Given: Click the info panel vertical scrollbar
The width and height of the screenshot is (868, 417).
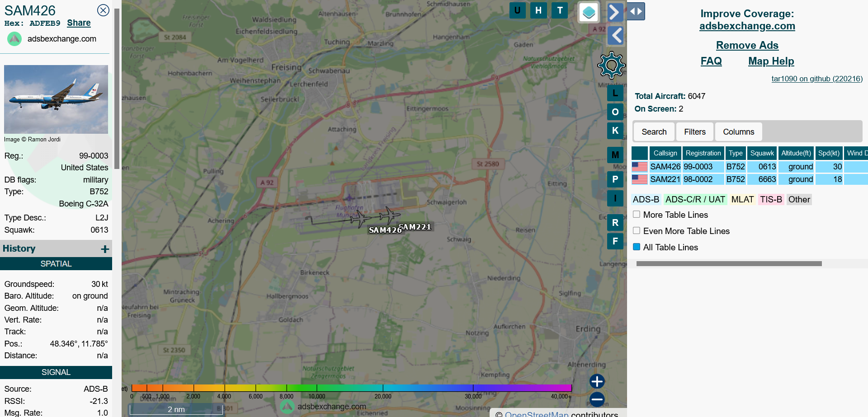Looking at the screenshot, I should 117,89.
